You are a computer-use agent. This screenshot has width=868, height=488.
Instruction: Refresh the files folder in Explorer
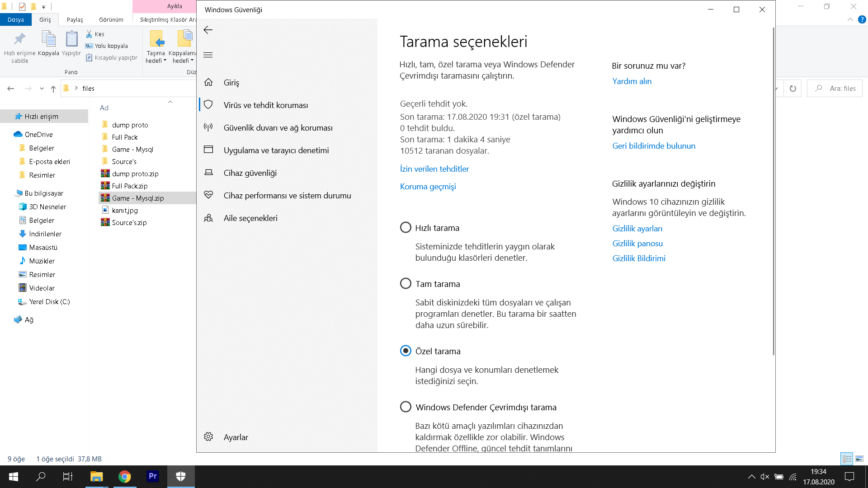[x=793, y=89]
